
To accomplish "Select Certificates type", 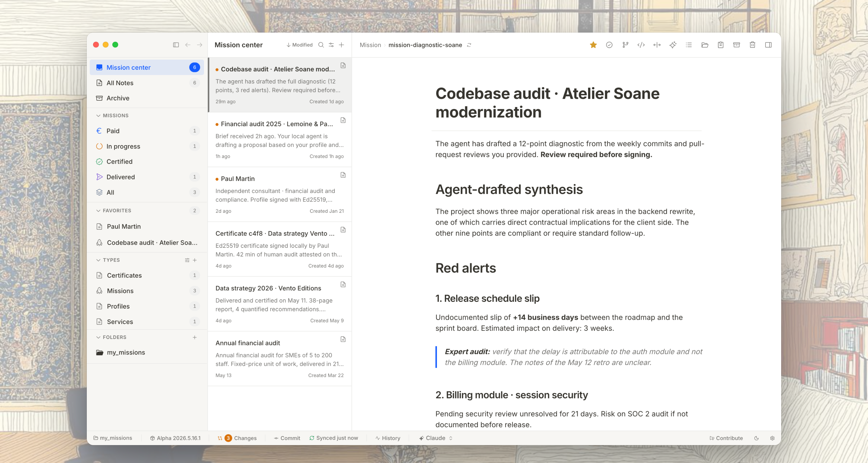I will coord(146,275).
